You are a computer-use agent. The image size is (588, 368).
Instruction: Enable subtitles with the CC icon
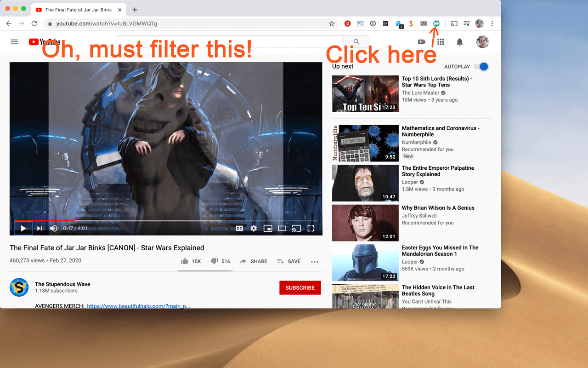(x=239, y=228)
